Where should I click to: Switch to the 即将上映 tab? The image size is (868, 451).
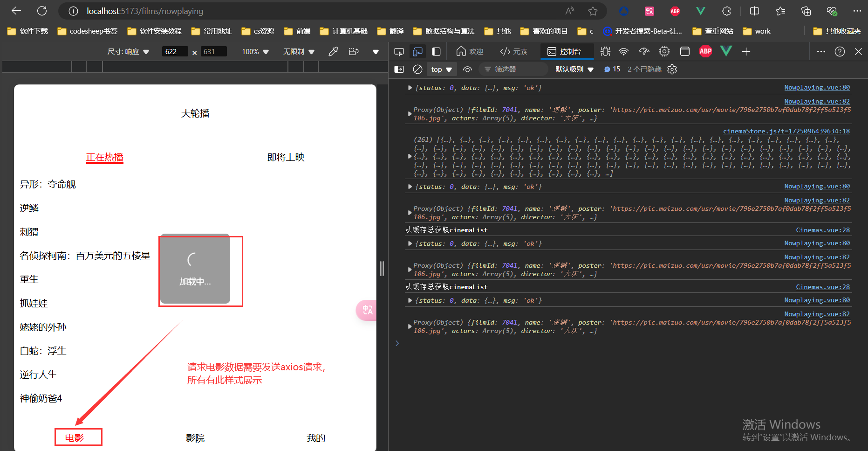[286, 157]
